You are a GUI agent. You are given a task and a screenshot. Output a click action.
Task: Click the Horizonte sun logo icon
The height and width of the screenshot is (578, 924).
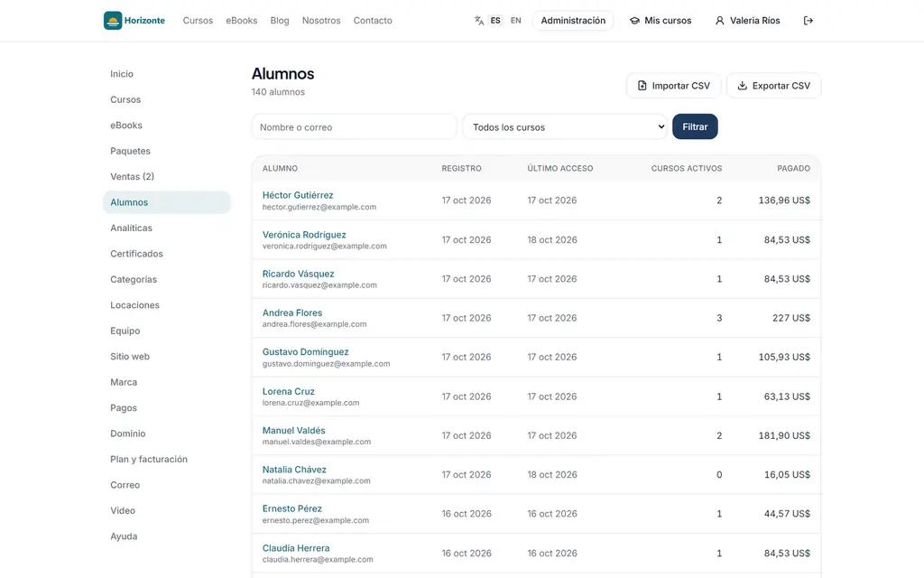(113, 21)
